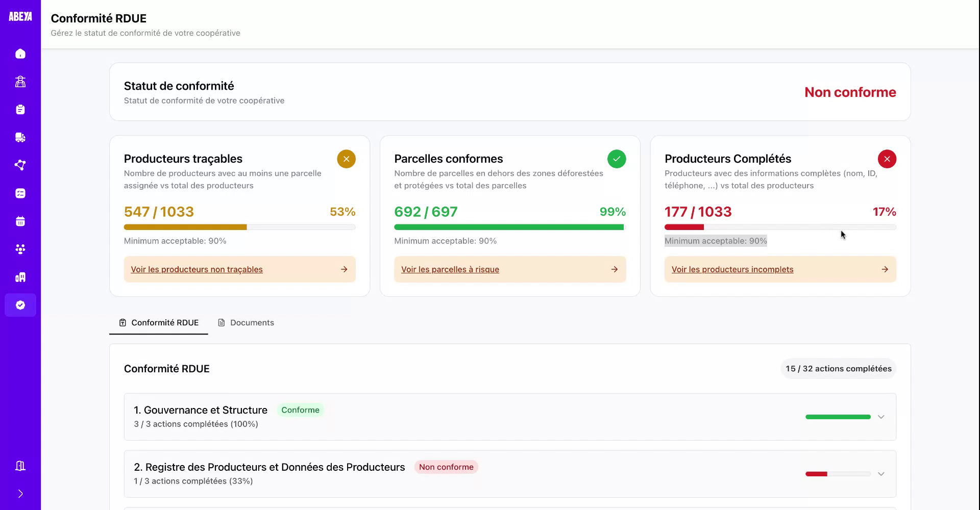Screen dimensions: 980x510
Task: Click the logout door icon
Action: 20,466
